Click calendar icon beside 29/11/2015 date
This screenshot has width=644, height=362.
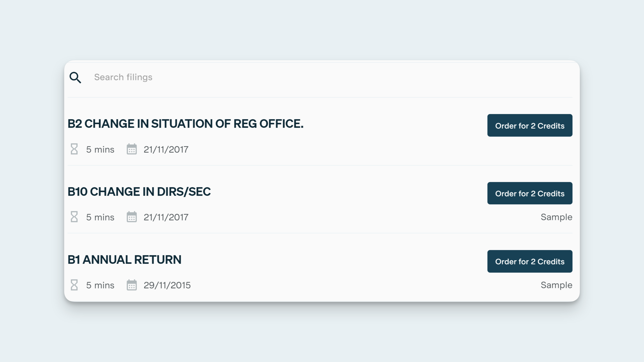[x=131, y=285]
